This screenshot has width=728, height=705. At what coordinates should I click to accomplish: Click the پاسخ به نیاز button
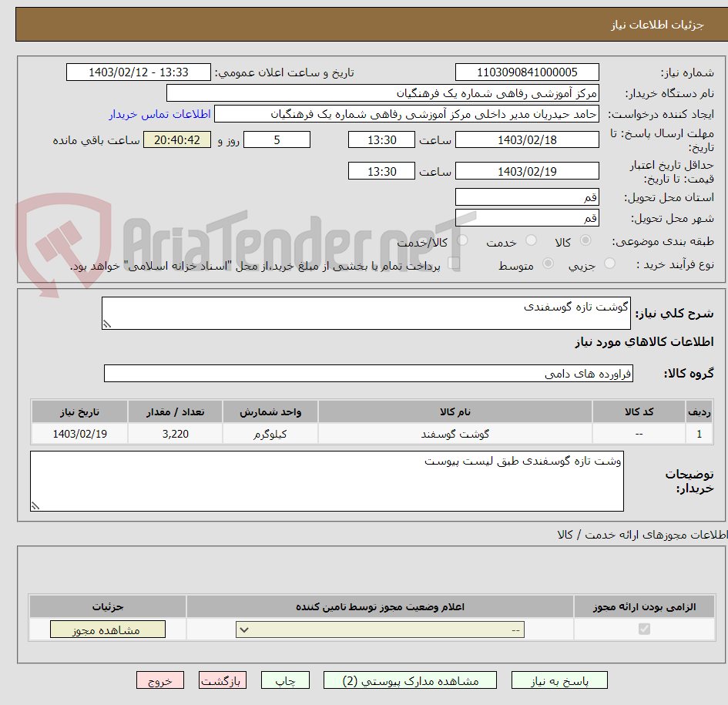559,680
